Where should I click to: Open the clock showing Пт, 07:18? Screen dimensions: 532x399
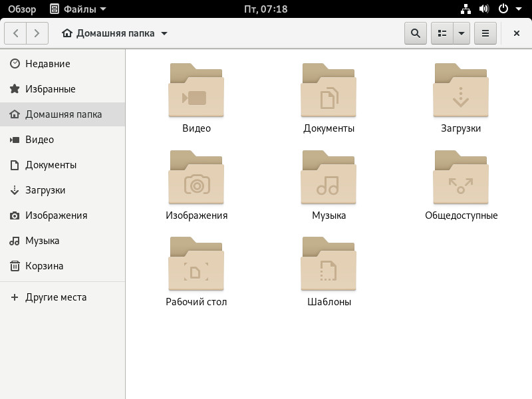(265, 9)
